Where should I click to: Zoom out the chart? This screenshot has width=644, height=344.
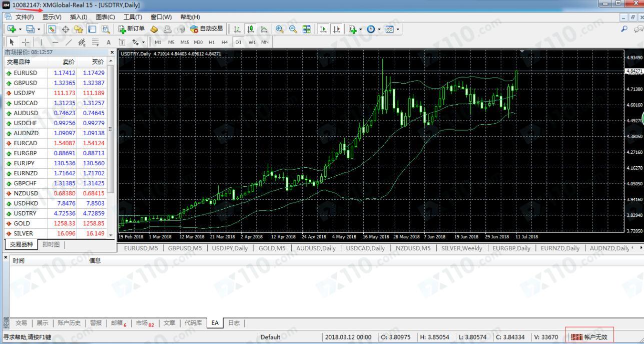pos(293,29)
